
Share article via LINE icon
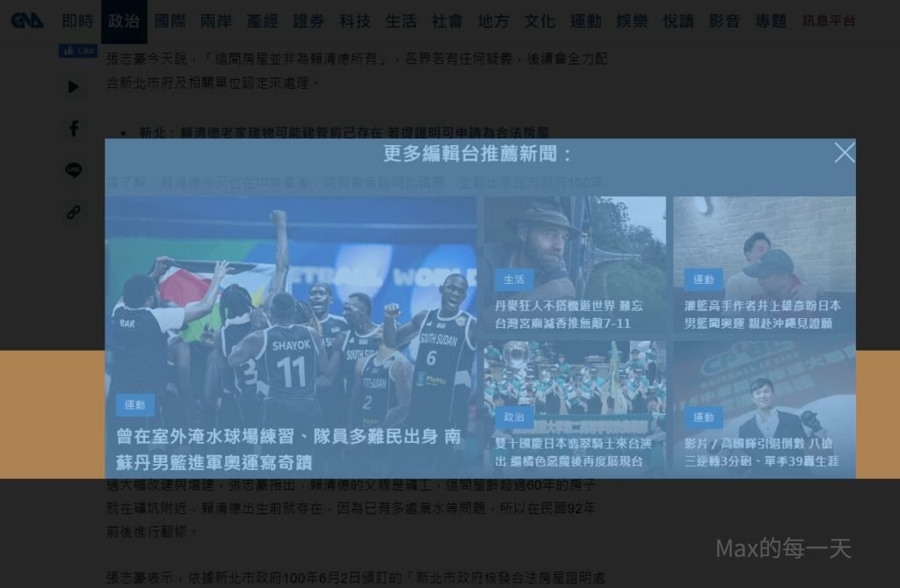pyautogui.click(x=74, y=171)
